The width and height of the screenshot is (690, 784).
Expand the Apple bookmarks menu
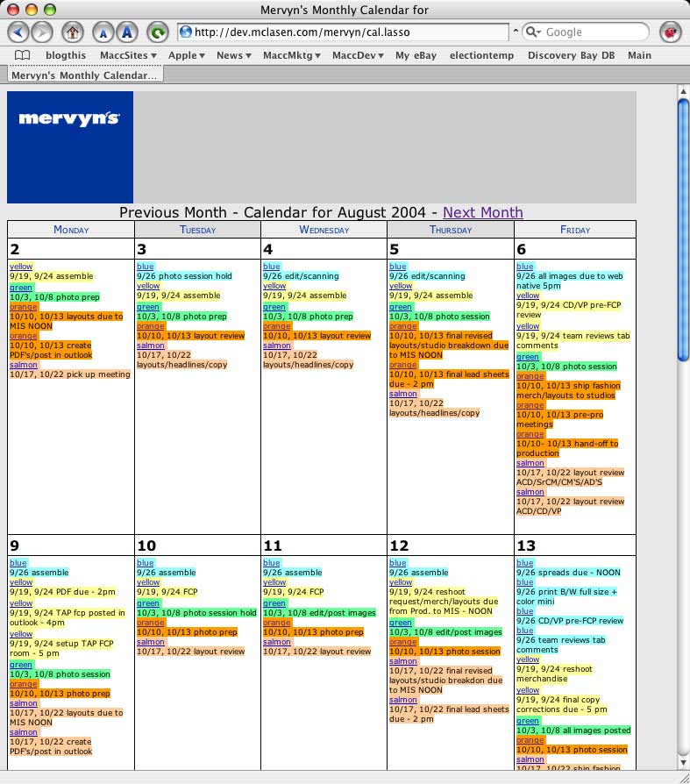(187, 55)
